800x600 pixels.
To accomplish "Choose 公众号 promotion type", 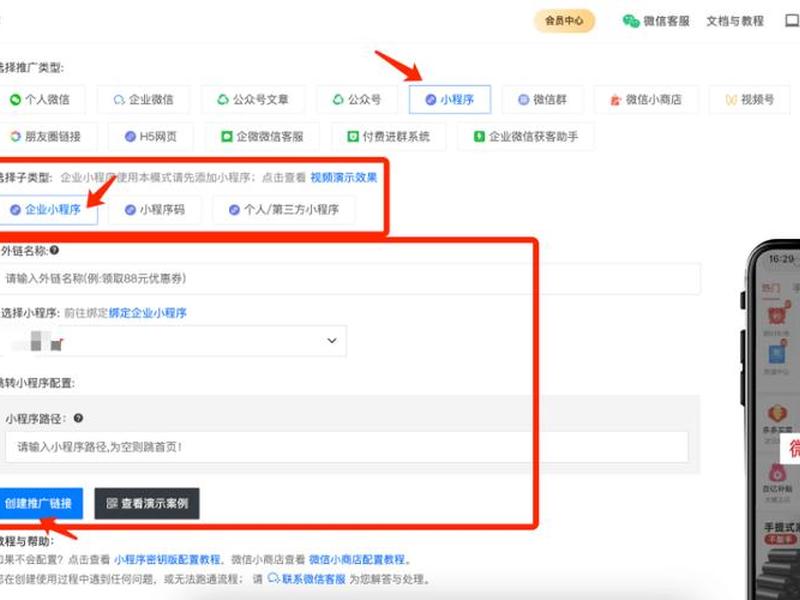I will [x=357, y=99].
